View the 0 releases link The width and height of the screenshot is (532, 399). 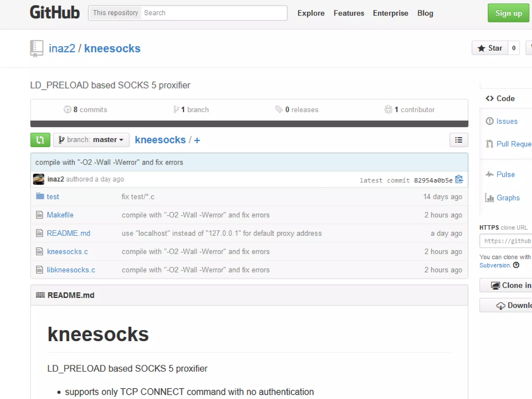coord(297,110)
